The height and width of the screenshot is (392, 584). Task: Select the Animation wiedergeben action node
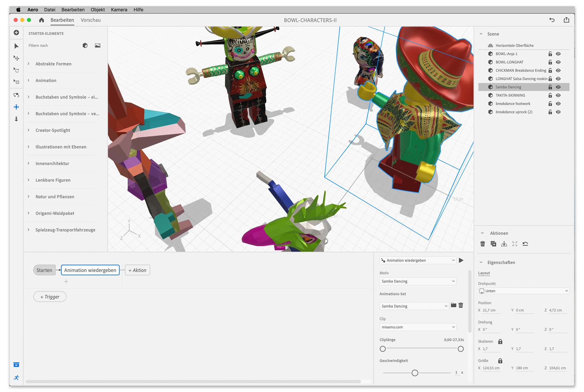click(x=90, y=270)
